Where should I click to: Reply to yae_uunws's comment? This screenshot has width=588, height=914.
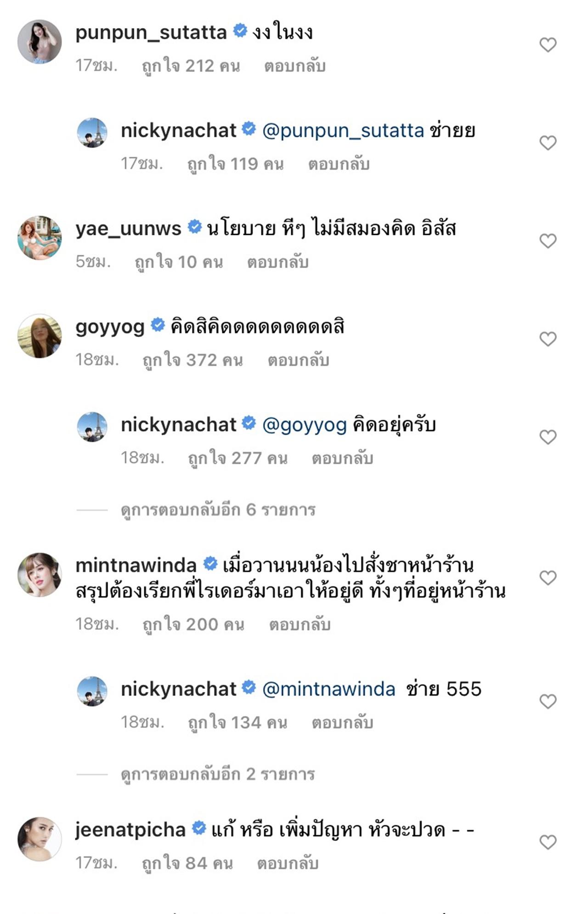pos(277,262)
